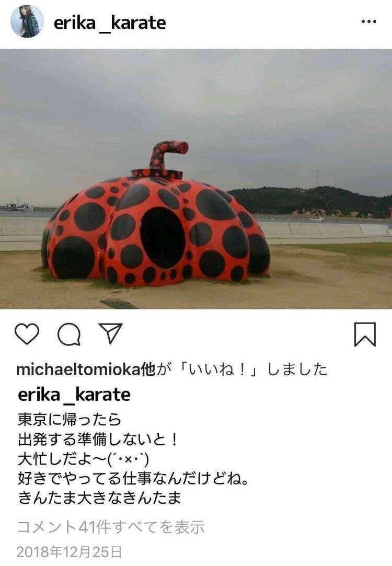The height and width of the screenshot is (566, 392).
Task: Click caption line 東京に帰ったら
Action: [x=70, y=420]
